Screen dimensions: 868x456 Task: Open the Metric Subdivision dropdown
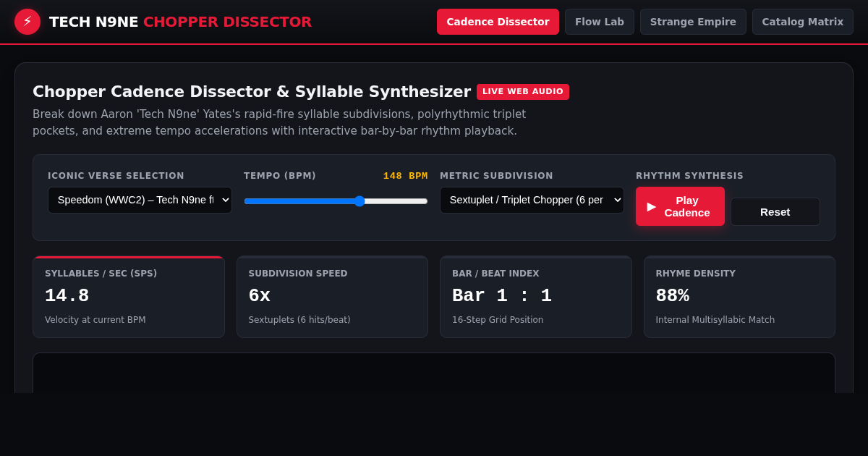(x=532, y=200)
